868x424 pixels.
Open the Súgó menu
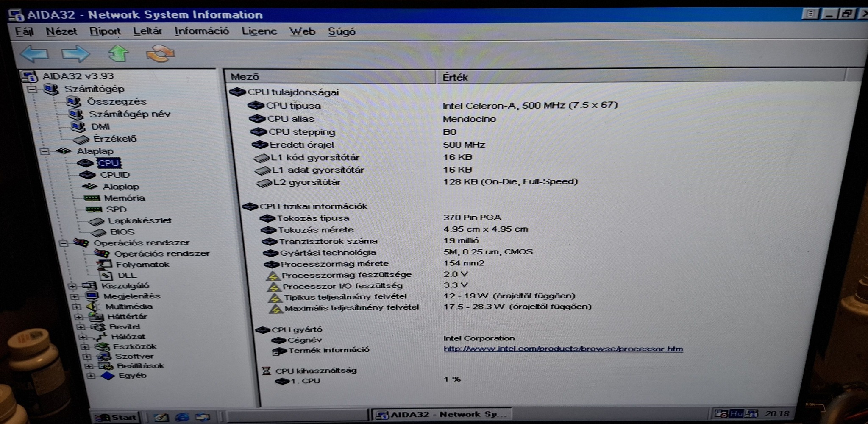341,32
